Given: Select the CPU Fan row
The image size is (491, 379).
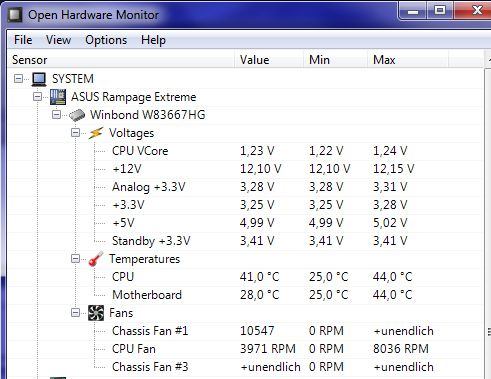Looking at the screenshot, I should (245, 349).
